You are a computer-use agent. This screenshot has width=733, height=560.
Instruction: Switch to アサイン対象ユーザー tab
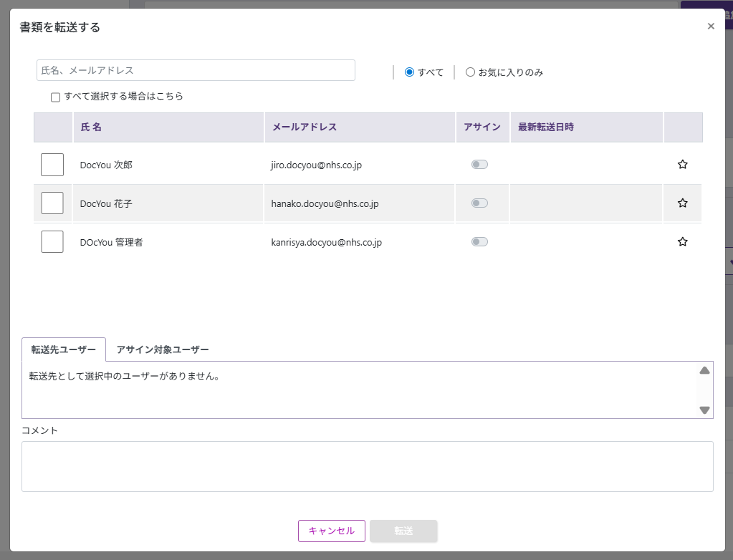click(163, 349)
